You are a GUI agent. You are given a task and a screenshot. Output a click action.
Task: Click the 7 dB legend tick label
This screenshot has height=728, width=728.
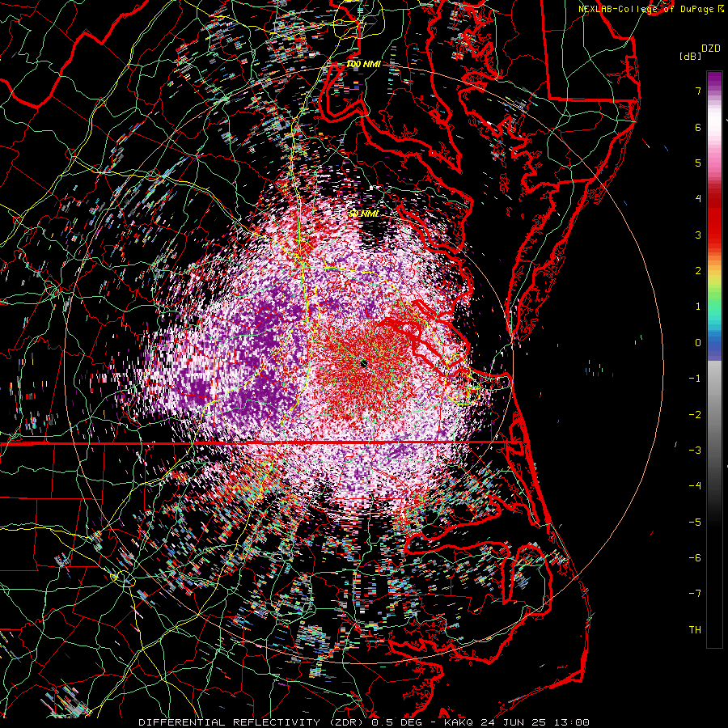pyautogui.click(x=698, y=91)
